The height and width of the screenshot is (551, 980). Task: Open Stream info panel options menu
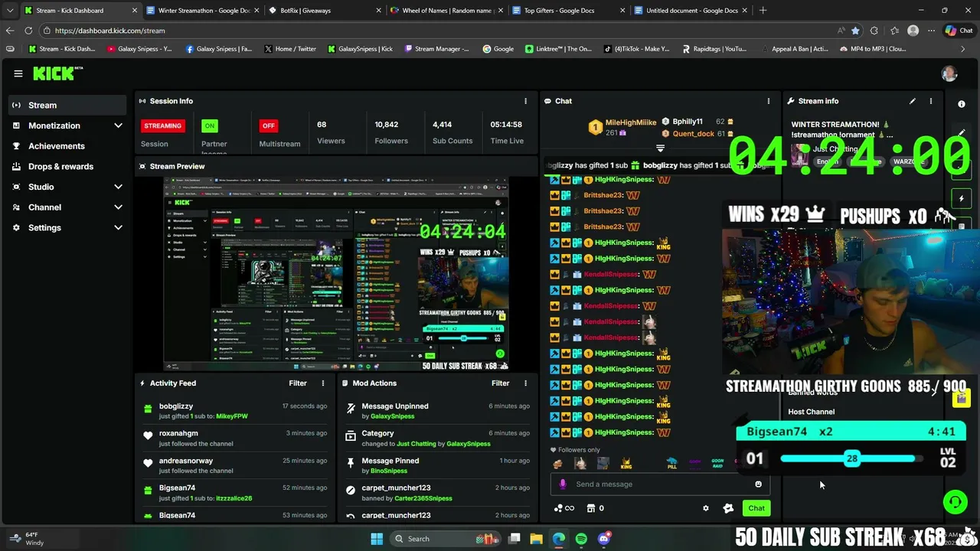click(x=930, y=101)
